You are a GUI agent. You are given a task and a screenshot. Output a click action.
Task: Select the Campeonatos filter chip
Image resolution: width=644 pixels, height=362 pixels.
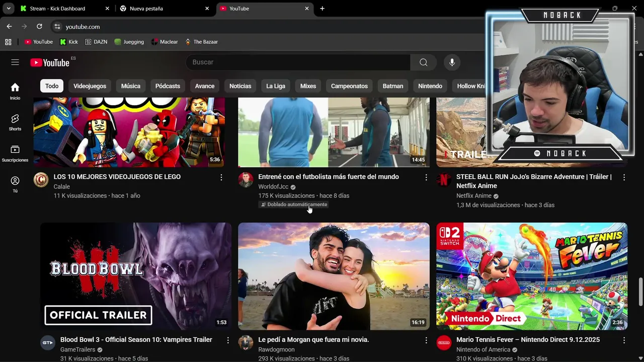click(x=349, y=86)
